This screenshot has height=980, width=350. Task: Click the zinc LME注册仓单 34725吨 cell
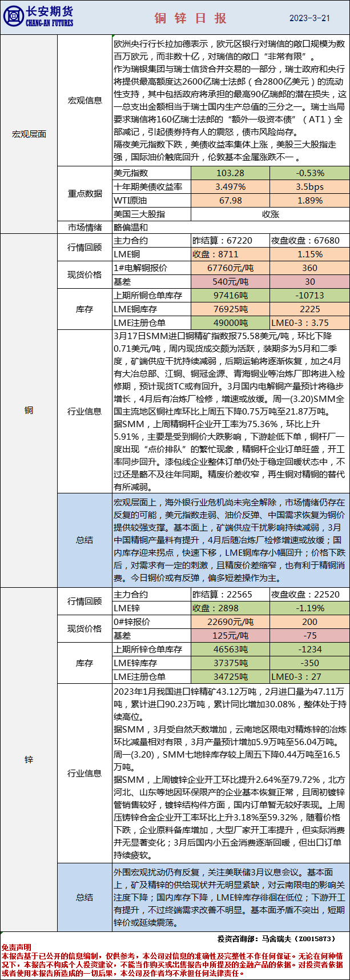coord(230,677)
